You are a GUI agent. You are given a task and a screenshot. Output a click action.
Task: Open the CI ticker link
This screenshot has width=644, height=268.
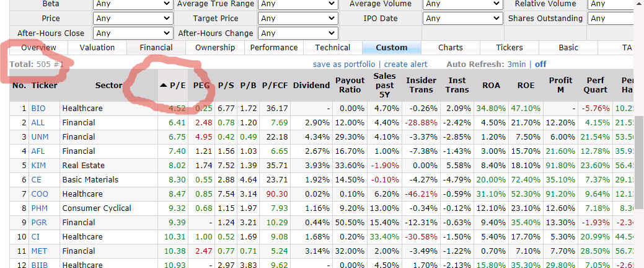pyautogui.click(x=35, y=237)
